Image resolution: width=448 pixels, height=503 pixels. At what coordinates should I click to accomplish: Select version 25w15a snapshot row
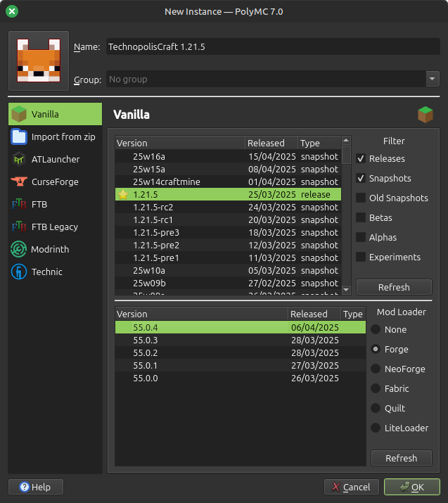(228, 169)
